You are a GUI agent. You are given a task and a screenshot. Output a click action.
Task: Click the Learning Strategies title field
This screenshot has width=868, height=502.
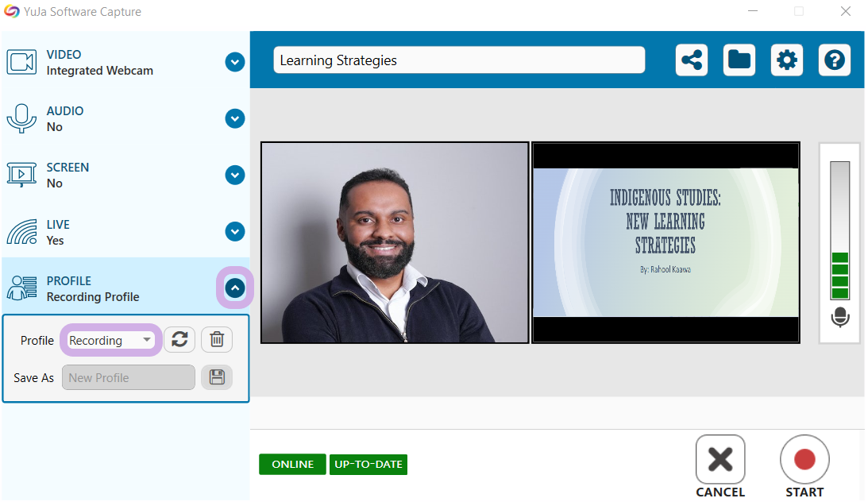pos(459,60)
